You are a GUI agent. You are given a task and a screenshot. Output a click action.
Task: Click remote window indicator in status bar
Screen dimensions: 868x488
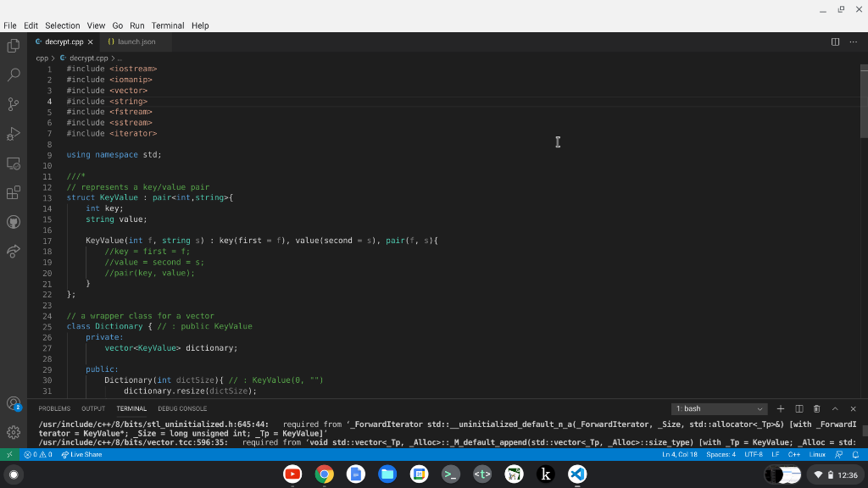pos(9,455)
